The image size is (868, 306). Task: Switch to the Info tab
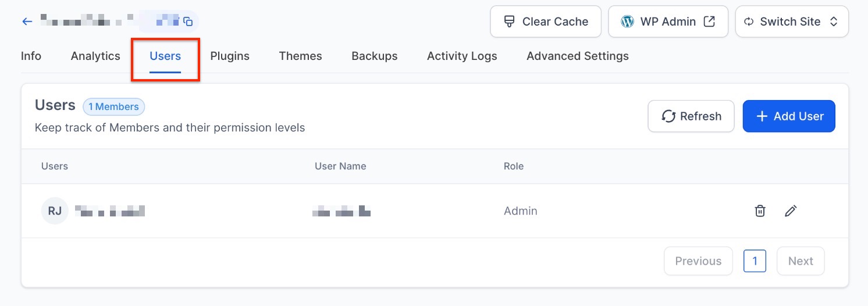(x=31, y=56)
